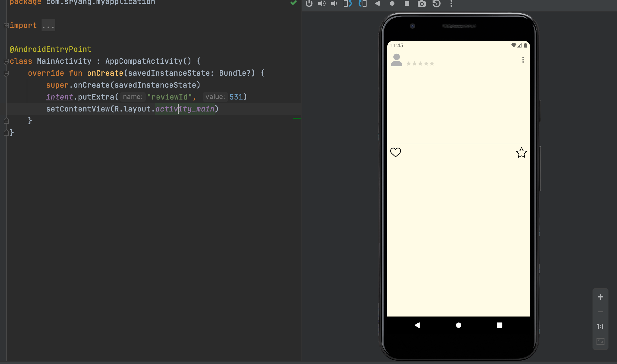The width and height of the screenshot is (617, 364).
Task: Click the zoom in plus button
Action: coord(600,297)
